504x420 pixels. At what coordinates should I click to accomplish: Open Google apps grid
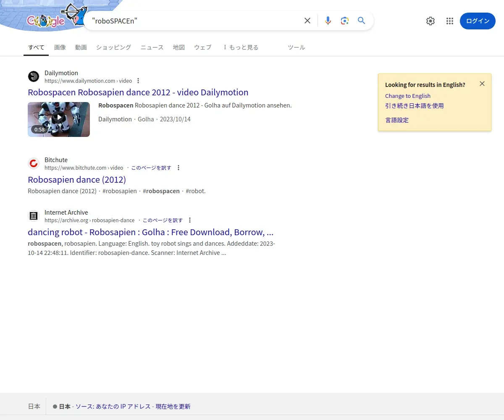point(450,21)
